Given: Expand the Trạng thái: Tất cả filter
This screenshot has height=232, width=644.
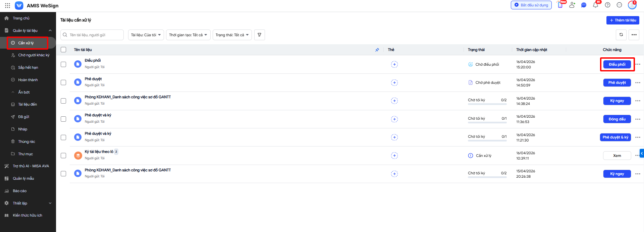Looking at the screenshot, I should click(232, 35).
